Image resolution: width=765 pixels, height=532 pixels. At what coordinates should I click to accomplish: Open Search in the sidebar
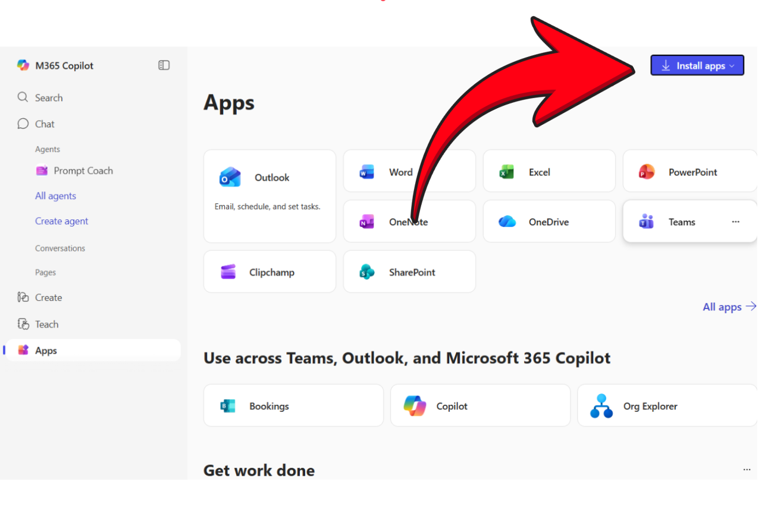point(48,98)
